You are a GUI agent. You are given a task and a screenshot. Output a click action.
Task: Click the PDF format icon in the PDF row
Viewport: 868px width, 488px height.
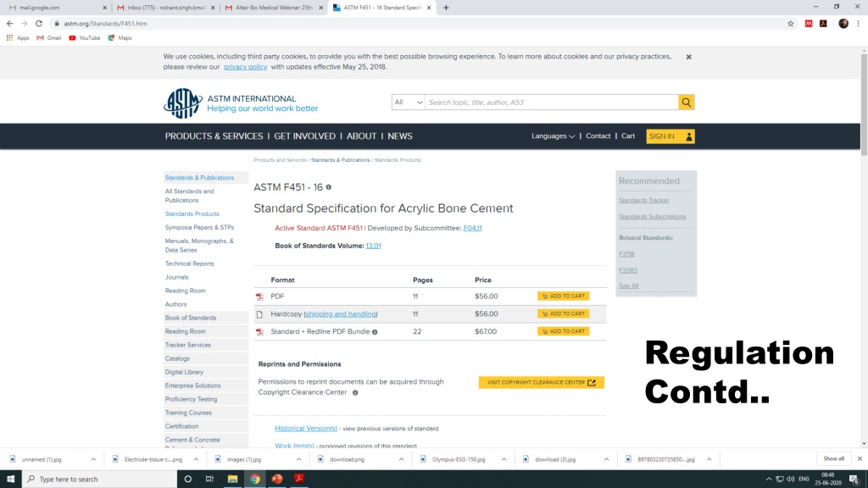259,297
